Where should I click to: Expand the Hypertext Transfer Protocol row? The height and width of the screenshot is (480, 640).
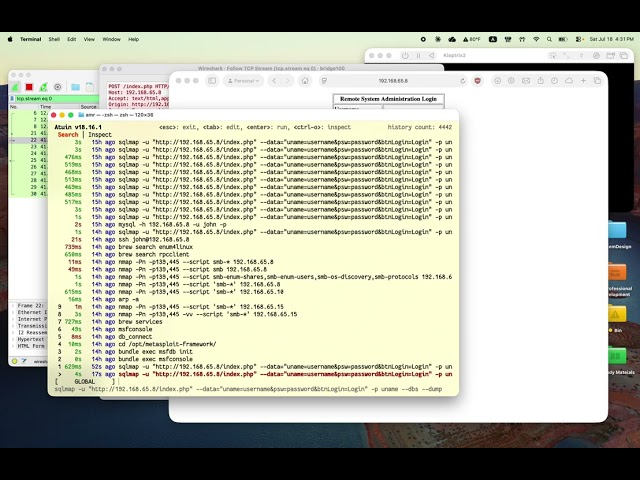pos(13,339)
